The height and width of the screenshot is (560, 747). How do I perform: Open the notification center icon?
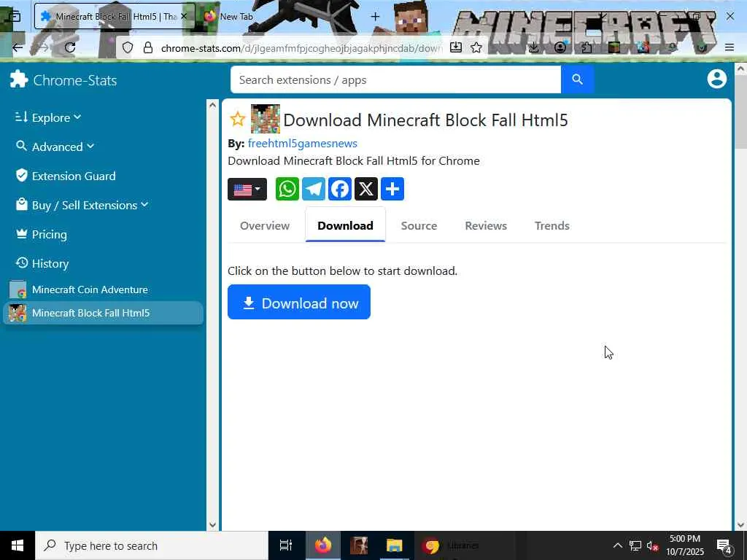click(x=724, y=545)
